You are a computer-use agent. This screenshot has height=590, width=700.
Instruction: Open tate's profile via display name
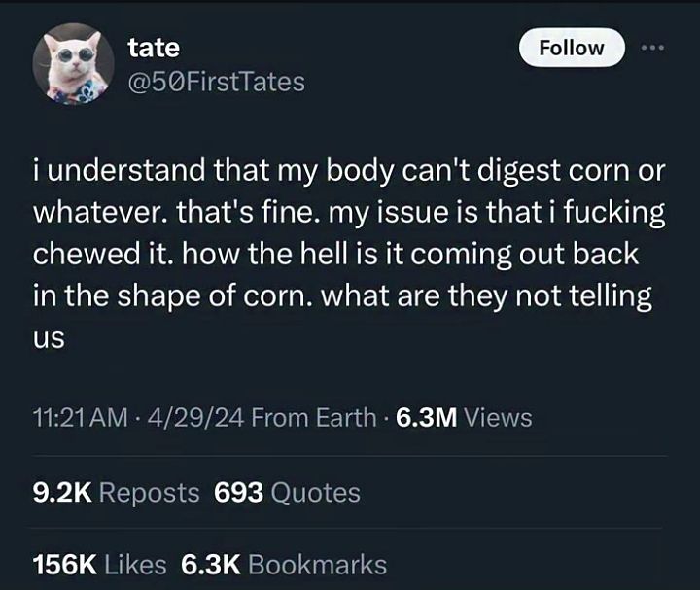(x=154, y=46)
